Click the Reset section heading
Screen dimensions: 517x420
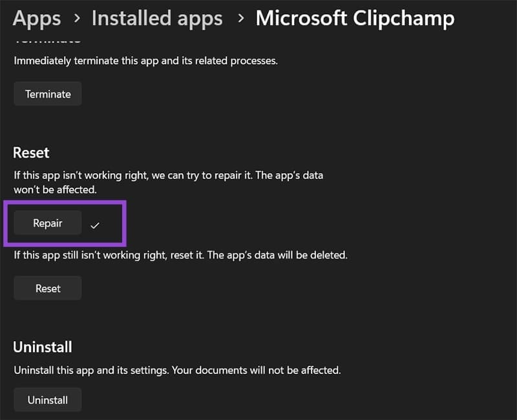point(31,152)
